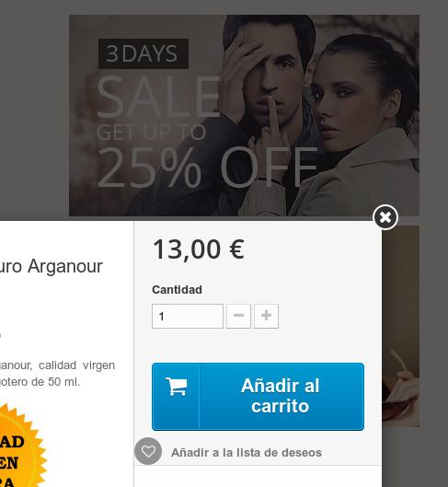Image resolution: width=448 pixels, height=487 pixels.
Task: Close the quick view popup
Action: click(385, 217)
